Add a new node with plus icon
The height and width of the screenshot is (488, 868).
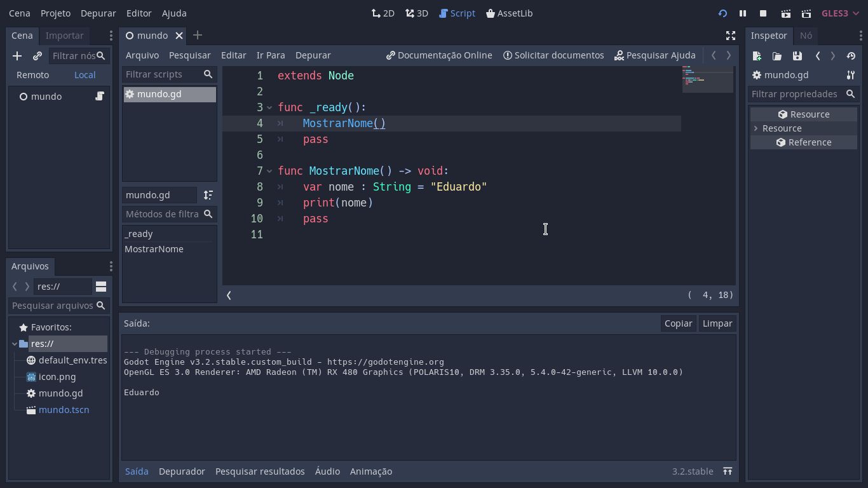(x=17, y=57)
